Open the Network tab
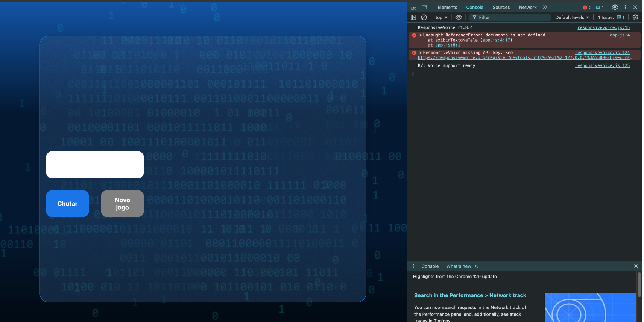Viewport: 644px width, 322px height. click(528, 7)
